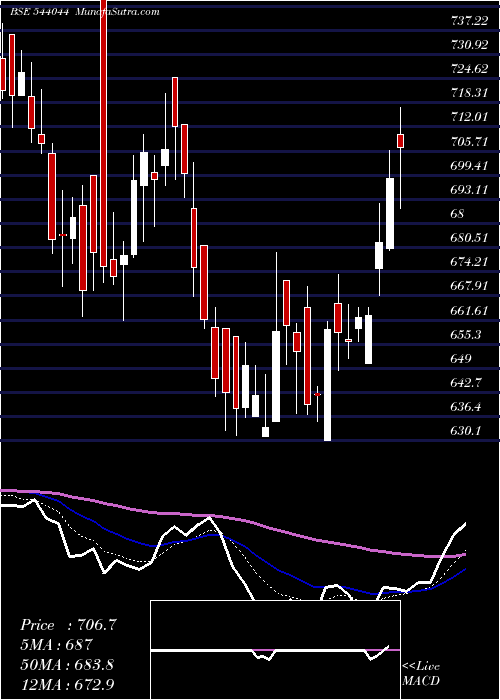The height and width of the screenshot is (700, 500).
Task: Click the <<Live MACD label
Action: coord(421,674)
